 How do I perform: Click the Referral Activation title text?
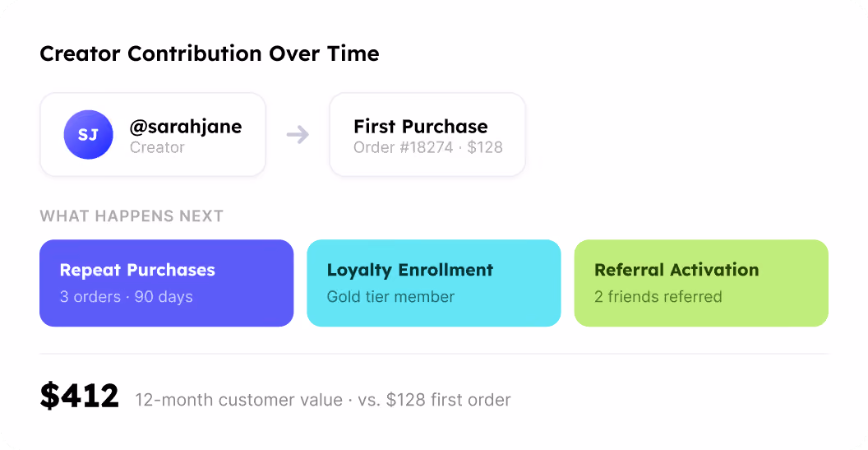point(676,270)
